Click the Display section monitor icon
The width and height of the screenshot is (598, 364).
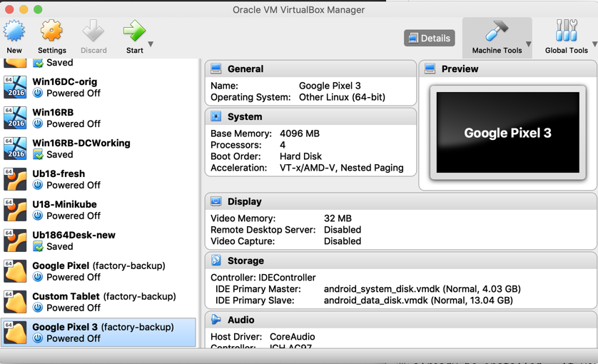pos(216,201)
